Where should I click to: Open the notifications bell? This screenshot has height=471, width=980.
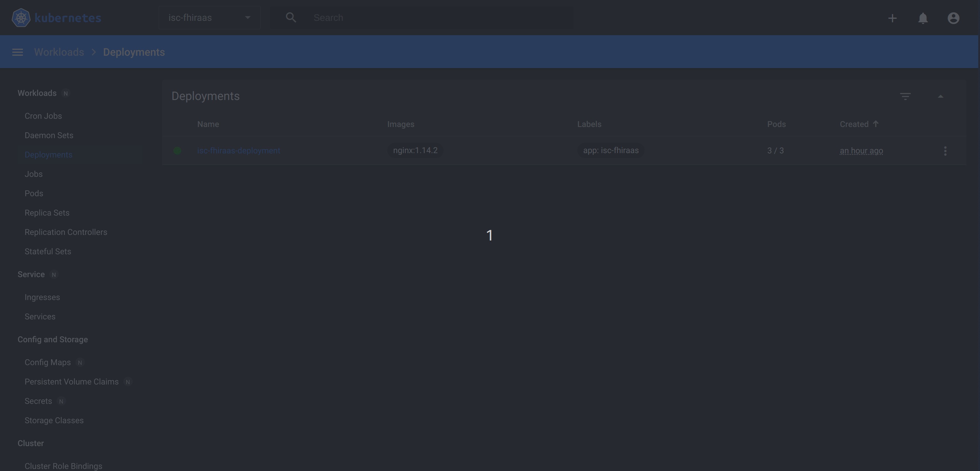click(x=922, y=18)
